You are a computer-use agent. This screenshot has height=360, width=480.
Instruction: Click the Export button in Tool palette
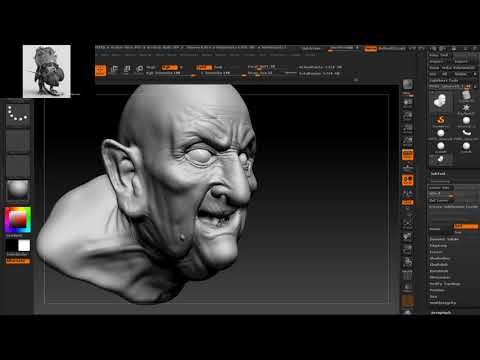(462, 62)
